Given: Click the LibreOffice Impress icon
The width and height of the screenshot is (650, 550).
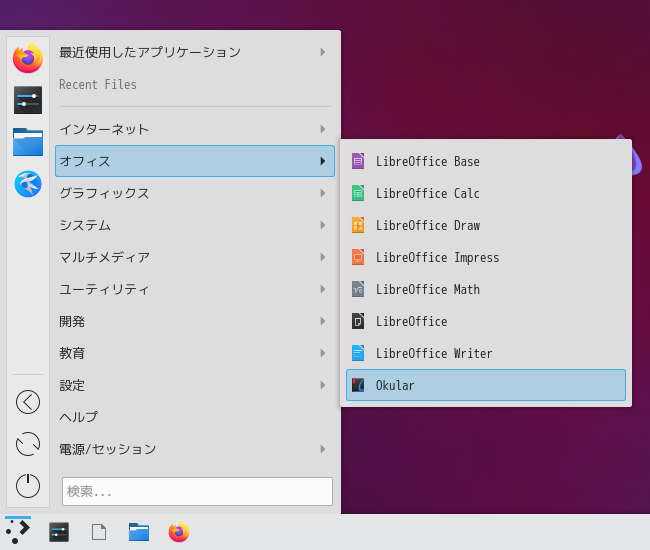Looking at the screenshot, I should pos(358,257).
